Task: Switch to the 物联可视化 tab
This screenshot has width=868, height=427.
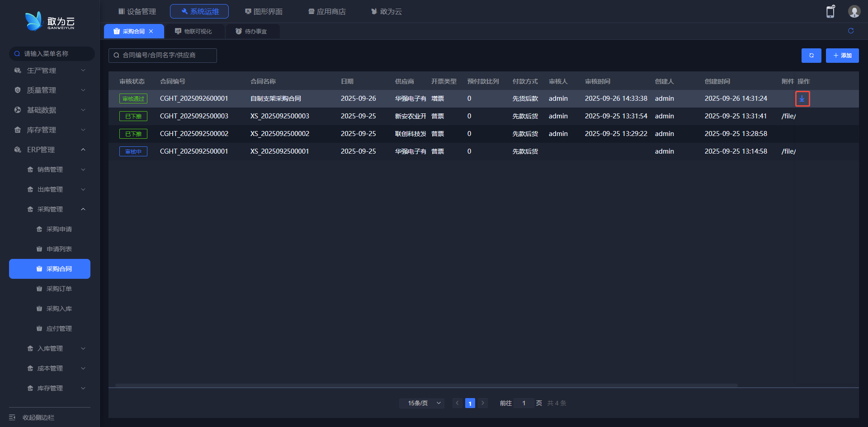Action: point(194,31)
